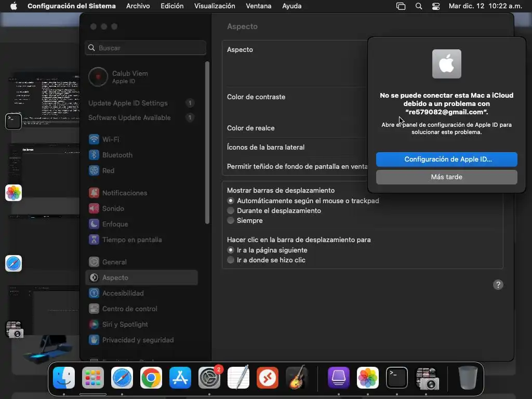
Task: Open the Visualización menu
Action: (215, 6)
